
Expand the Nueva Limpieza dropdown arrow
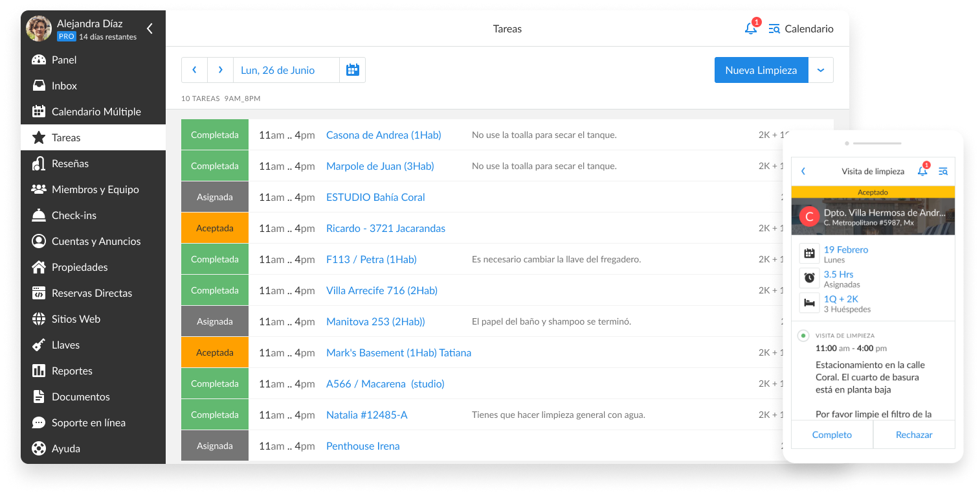(x=821, y=70)
